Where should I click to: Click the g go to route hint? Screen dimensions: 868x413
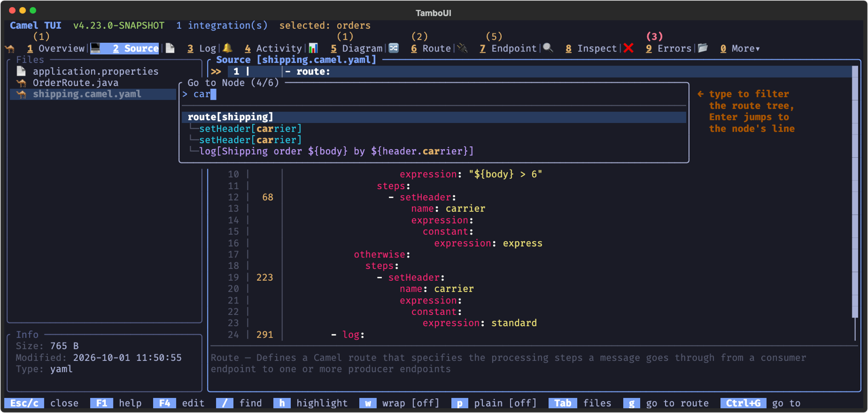[666, 403]
